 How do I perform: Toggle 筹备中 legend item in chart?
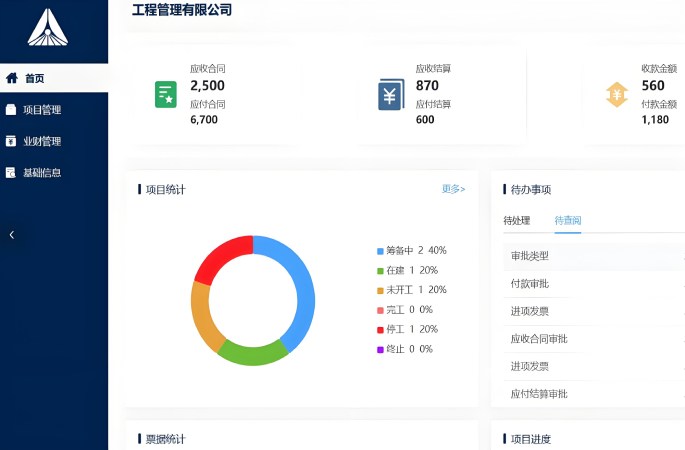coord(411,251)
